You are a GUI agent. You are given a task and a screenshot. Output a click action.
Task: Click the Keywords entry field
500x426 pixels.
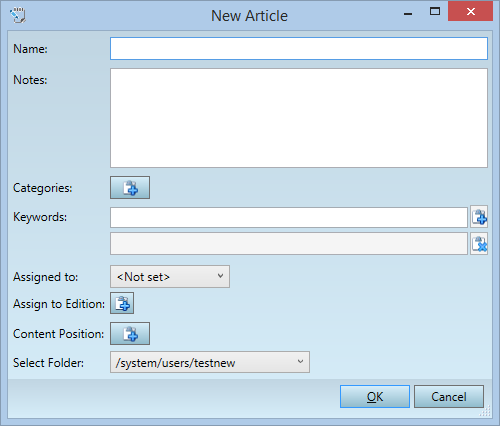tap(289, 217)
